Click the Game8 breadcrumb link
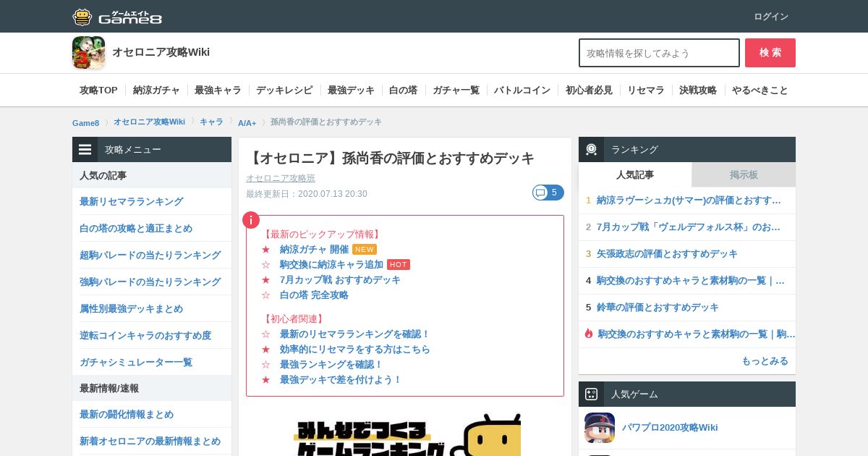The image size is (868, 456). [85, 123]
